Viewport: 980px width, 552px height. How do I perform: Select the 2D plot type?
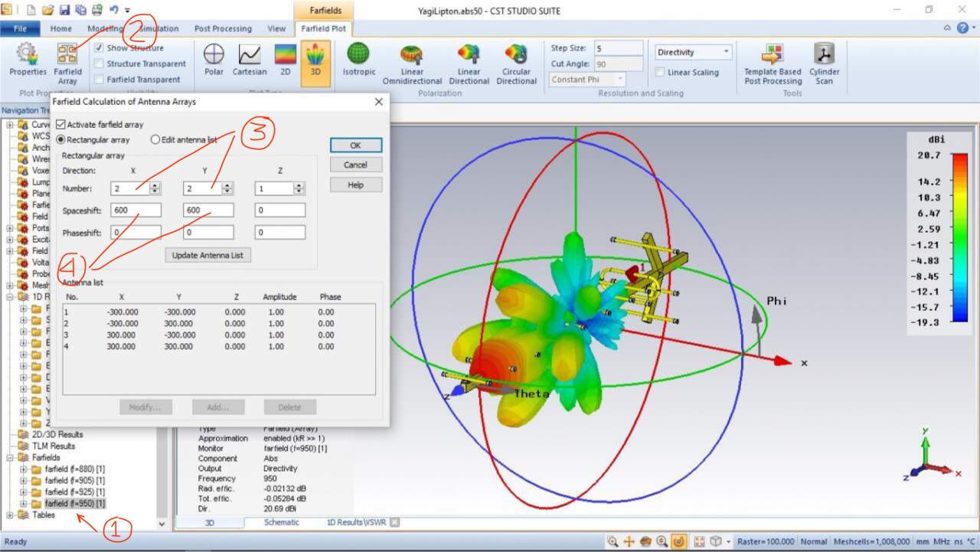(x=286, y=60)
